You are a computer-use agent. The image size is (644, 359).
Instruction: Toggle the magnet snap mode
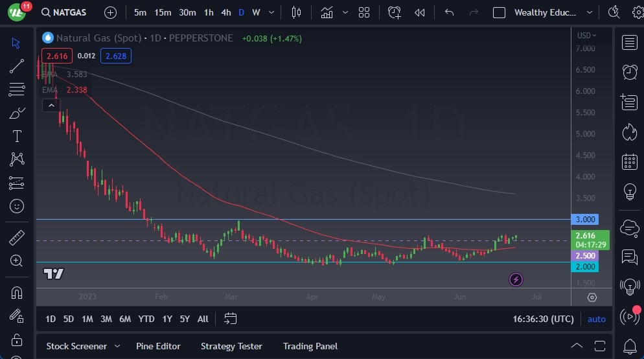(17, 292)
